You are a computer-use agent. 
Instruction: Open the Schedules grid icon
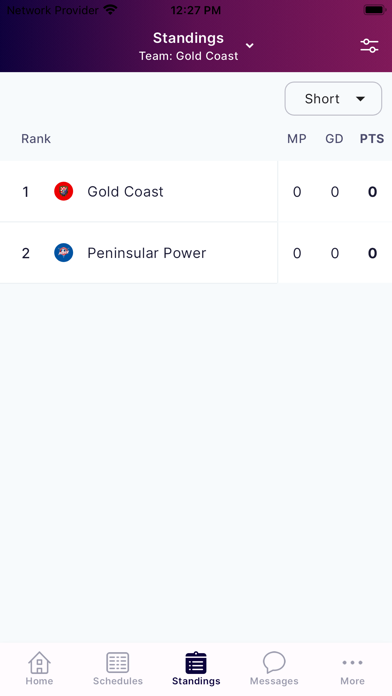click(118, 663)
